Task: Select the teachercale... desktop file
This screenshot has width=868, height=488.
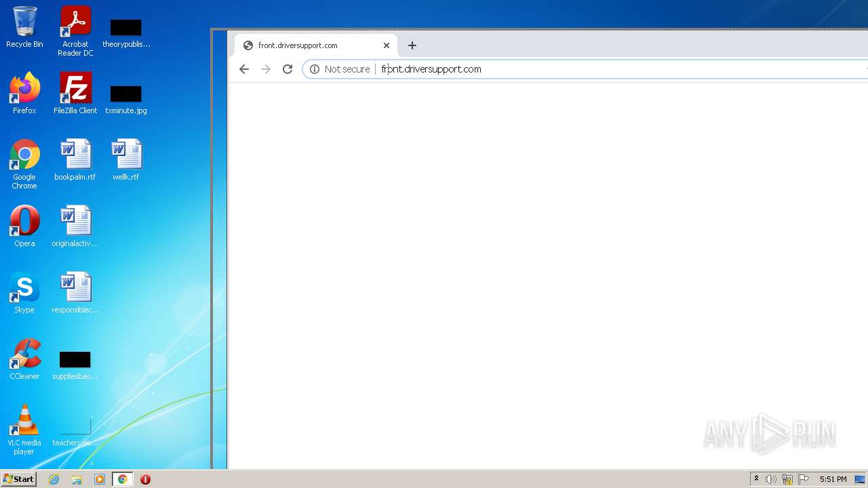Action: tap(75, 431)
